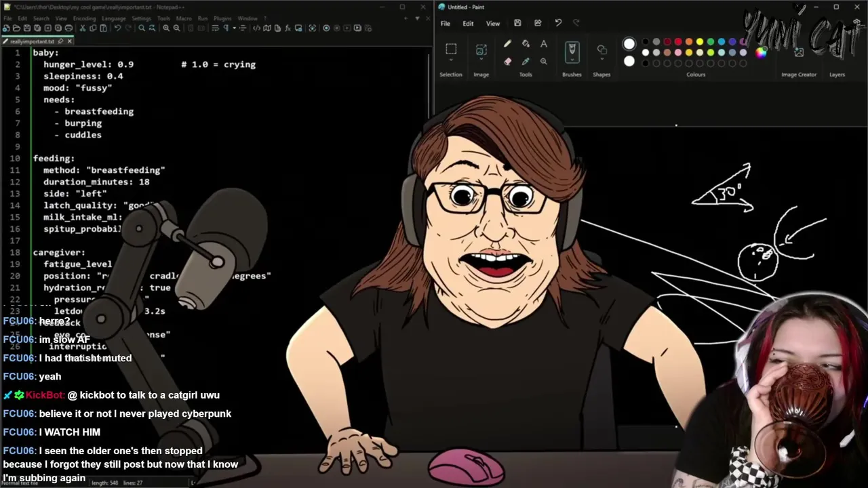Click line 10 'feeding:' in the editor
The height and width of the screenshot is (488, 868).
[x=54, y=159]
